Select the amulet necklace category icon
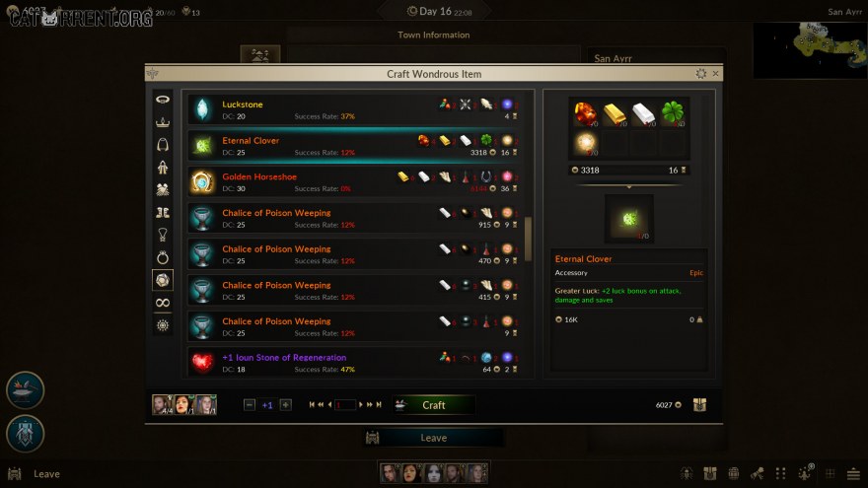Viewport: 868px width, 488px height. [162, 235]
